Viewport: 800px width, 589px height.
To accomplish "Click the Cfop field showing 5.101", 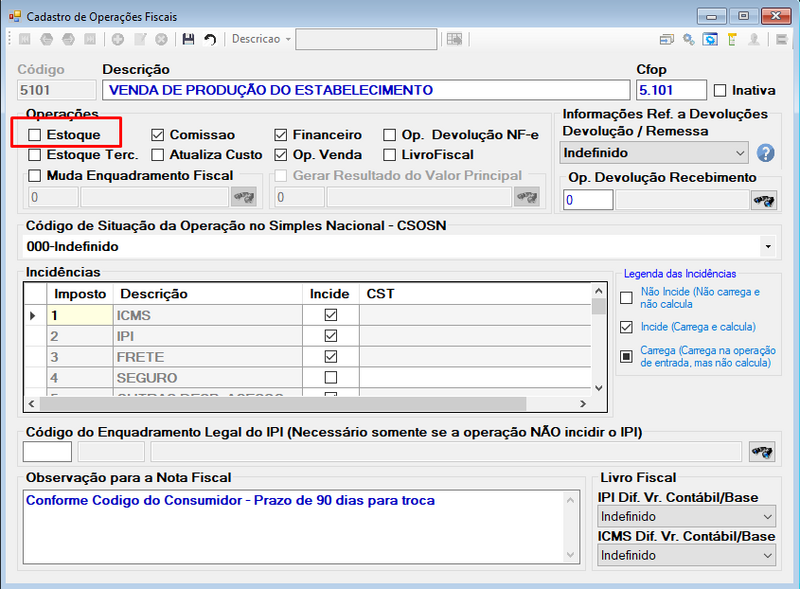I will (x=671, y=90).
